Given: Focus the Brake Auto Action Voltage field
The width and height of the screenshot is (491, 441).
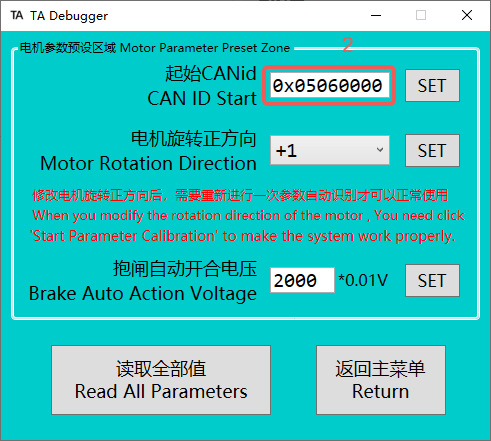Looking at the screenshot, I should tap(302, 280).
